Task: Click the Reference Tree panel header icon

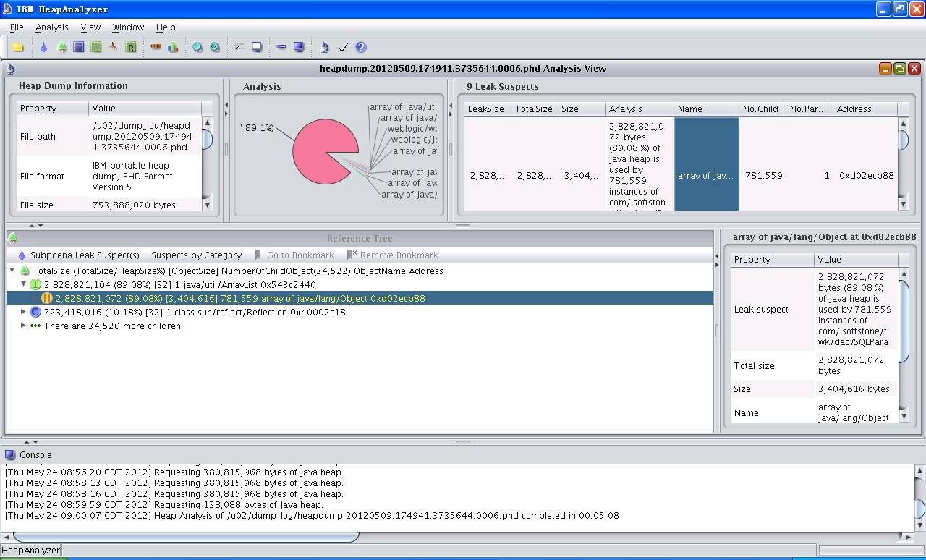Action: click(x=12, y=238)
